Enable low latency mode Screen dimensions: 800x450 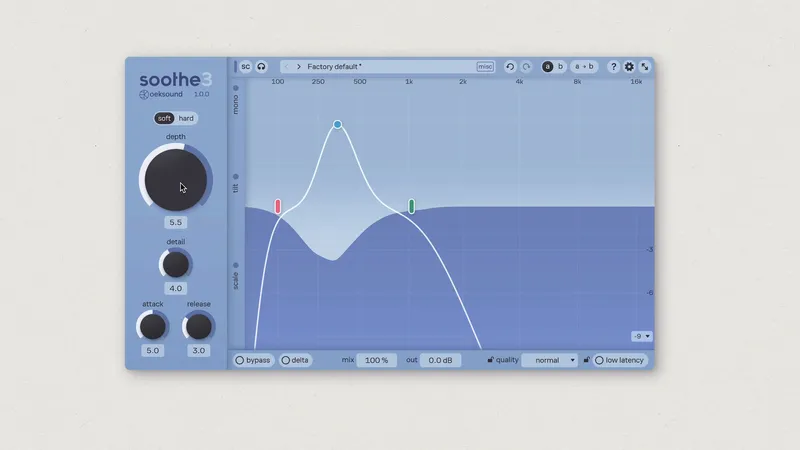coord(620,360)
